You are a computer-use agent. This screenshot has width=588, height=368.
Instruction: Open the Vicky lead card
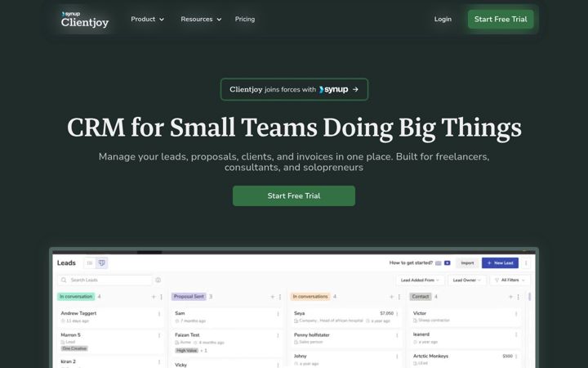pos(227,364)
